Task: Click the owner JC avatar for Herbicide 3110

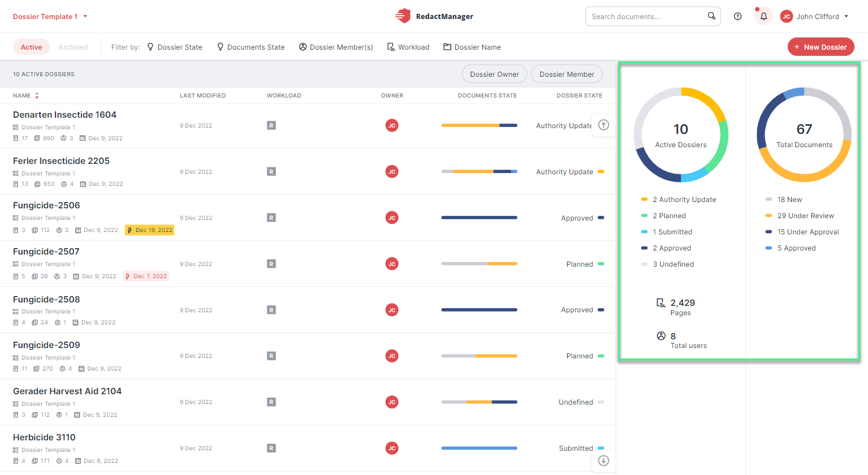Action: click(x=392, y=448)
